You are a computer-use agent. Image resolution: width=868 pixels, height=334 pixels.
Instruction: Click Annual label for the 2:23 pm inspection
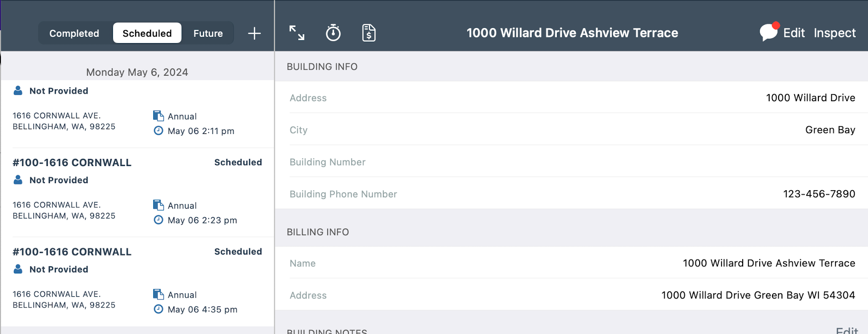click(182, 206)
